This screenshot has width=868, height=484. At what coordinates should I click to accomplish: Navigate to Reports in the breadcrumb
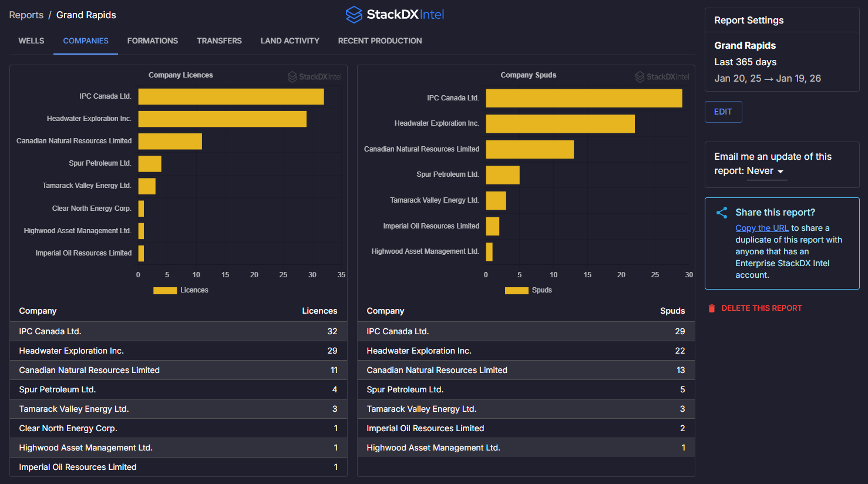[x=26, y=15]
